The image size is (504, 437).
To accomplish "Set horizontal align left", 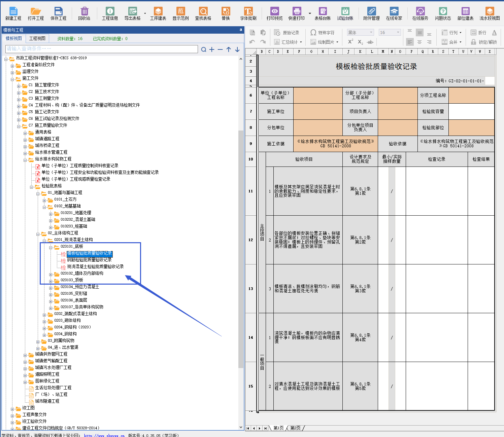I will tap(410, 42).
